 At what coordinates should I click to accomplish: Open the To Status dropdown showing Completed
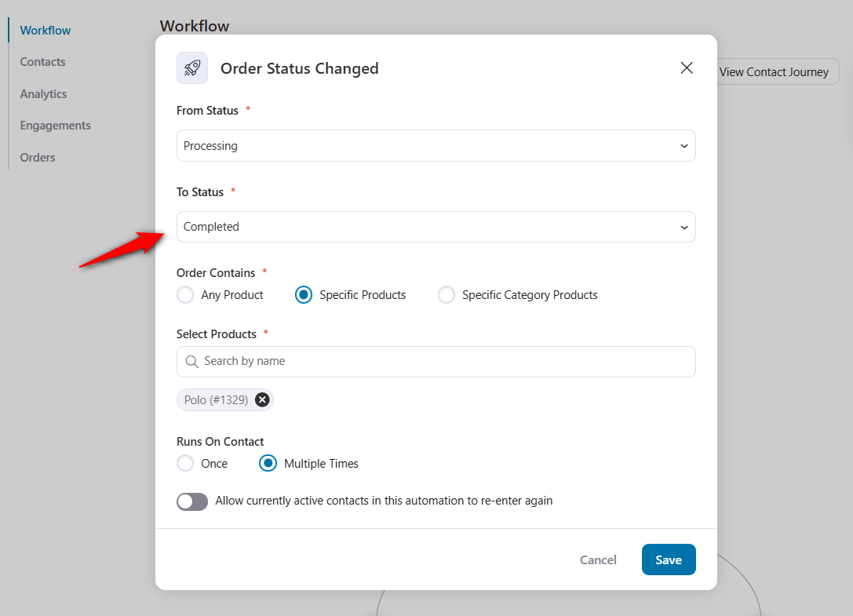click(436, 227)
